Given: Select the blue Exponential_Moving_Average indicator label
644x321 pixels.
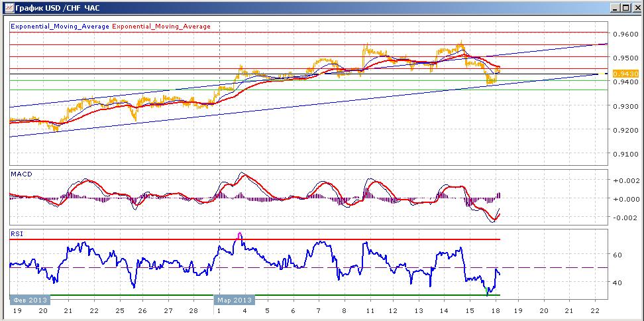Looking at the screenshot, I should tap(60, 27).
